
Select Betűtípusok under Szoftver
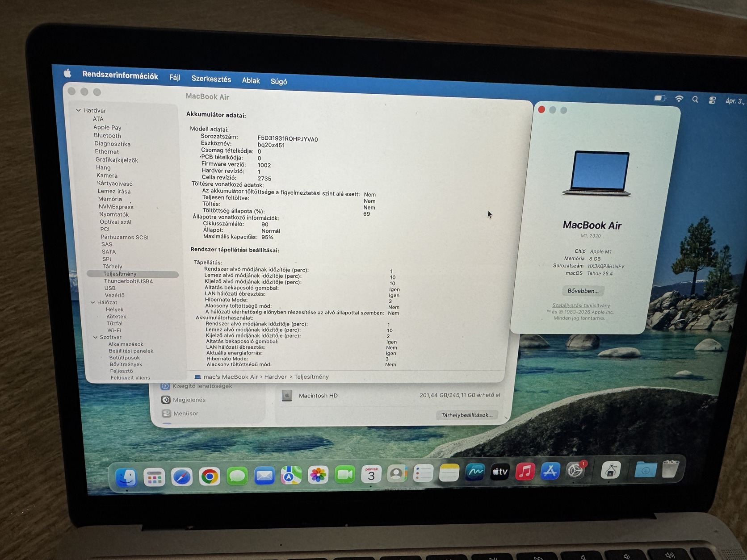click(124, 358)
